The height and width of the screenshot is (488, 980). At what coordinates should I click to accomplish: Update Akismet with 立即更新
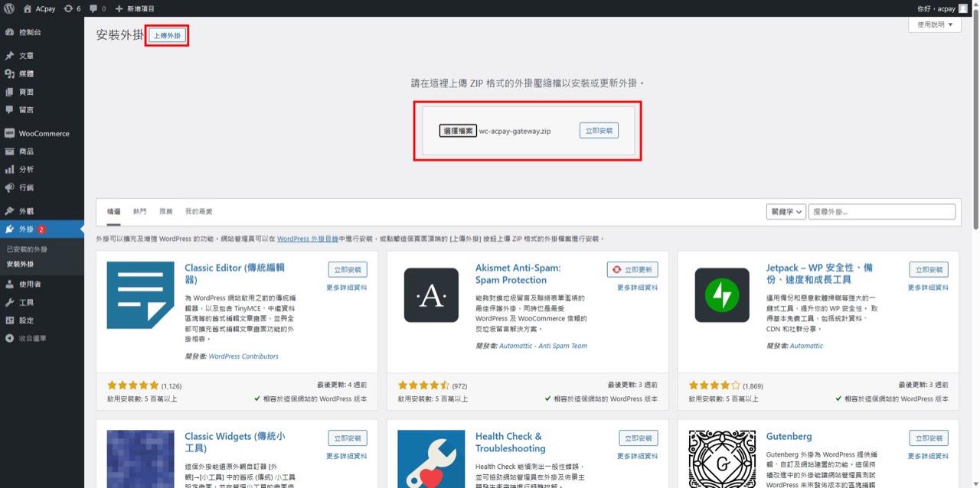[x=632, y=270]
